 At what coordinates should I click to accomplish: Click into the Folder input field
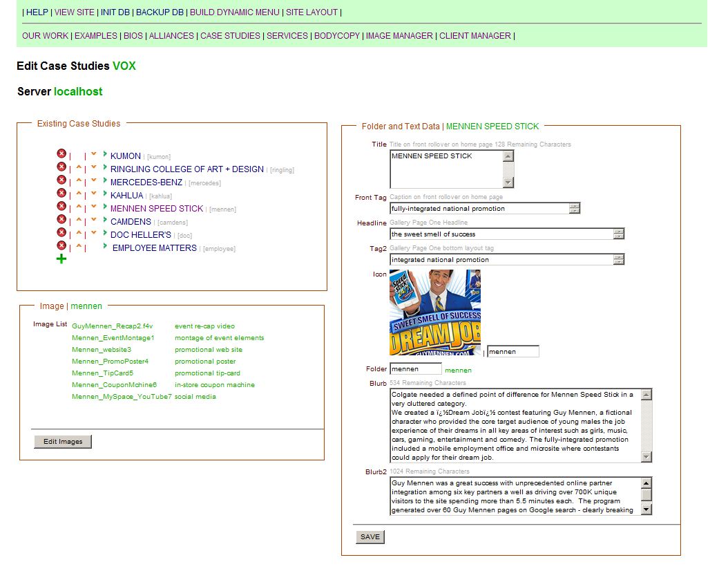pyautogui.click(x=416, y=369)
